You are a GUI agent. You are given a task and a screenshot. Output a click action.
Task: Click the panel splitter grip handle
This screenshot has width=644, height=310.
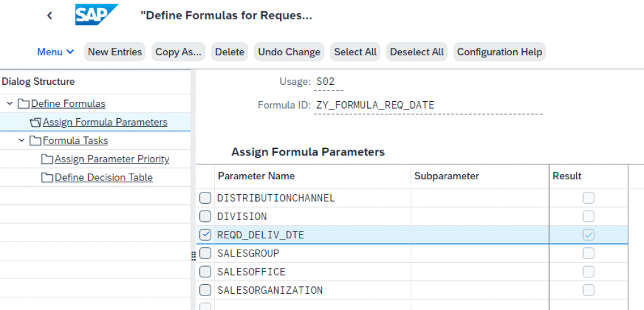click(194, 256)
